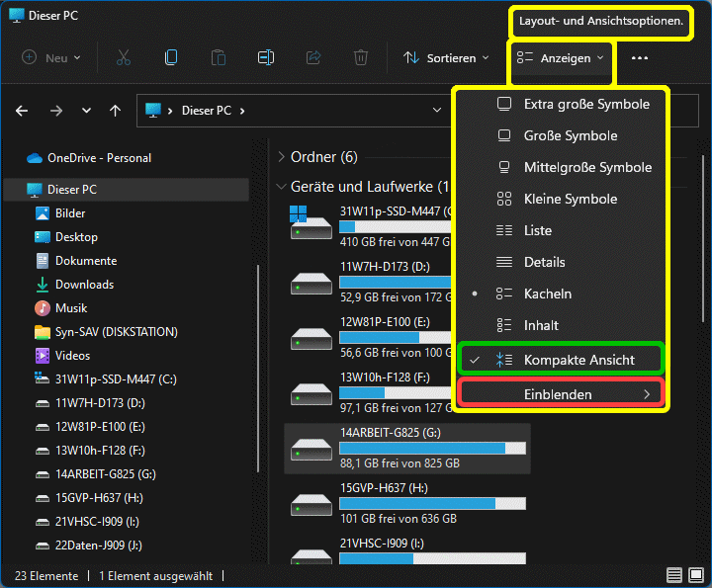712x588 pixels.
Task: Switch to details view icon in status bar
Action: coord(673,575)
